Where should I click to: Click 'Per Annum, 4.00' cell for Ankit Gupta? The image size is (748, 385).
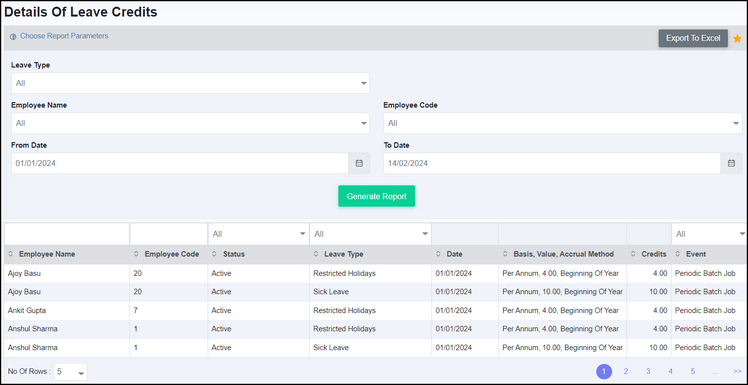[x=561, y=311]
